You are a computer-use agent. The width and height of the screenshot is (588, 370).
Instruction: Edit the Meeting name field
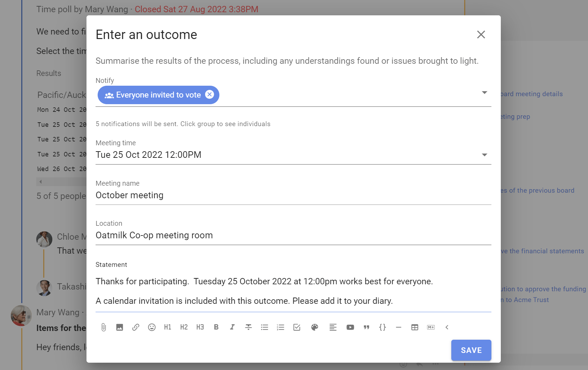tap(293, 195)
